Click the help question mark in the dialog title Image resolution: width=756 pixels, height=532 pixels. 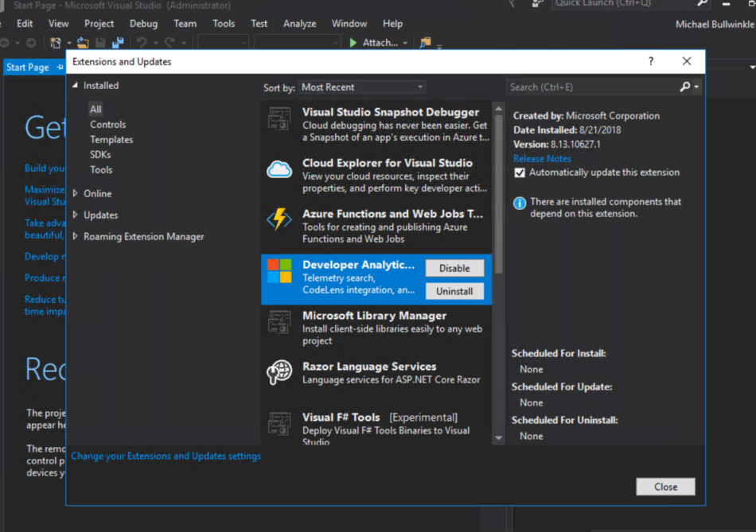(x=651, y=61)
